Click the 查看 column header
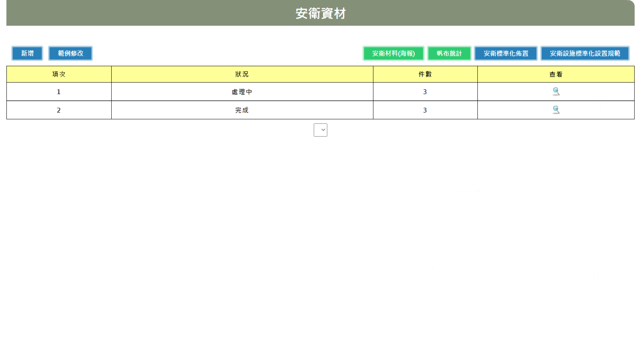Screen dimensions: 644x349 556,74
